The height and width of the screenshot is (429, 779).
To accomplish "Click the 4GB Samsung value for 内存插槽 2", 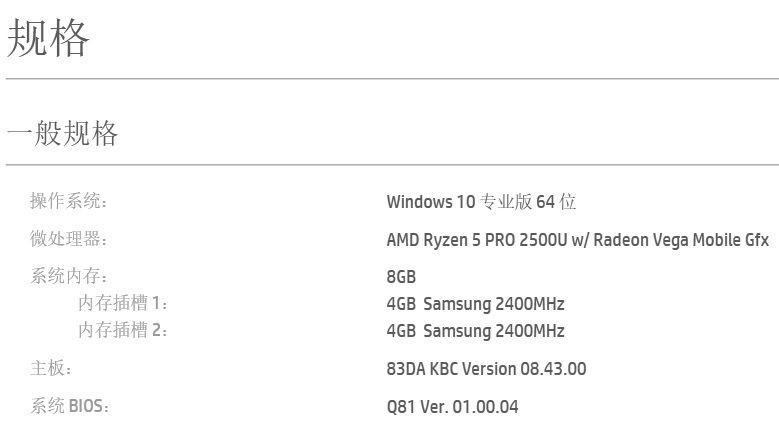I will point(475,331).
